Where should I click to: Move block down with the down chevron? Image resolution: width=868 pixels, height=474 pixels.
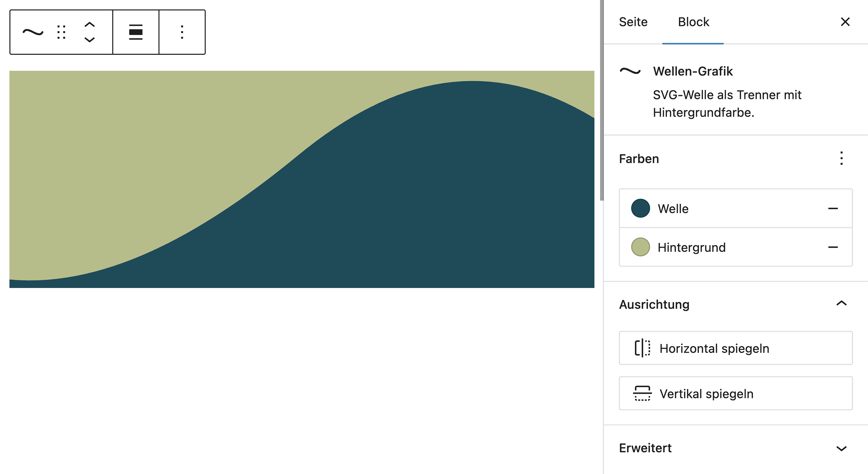tap(89, 40)
